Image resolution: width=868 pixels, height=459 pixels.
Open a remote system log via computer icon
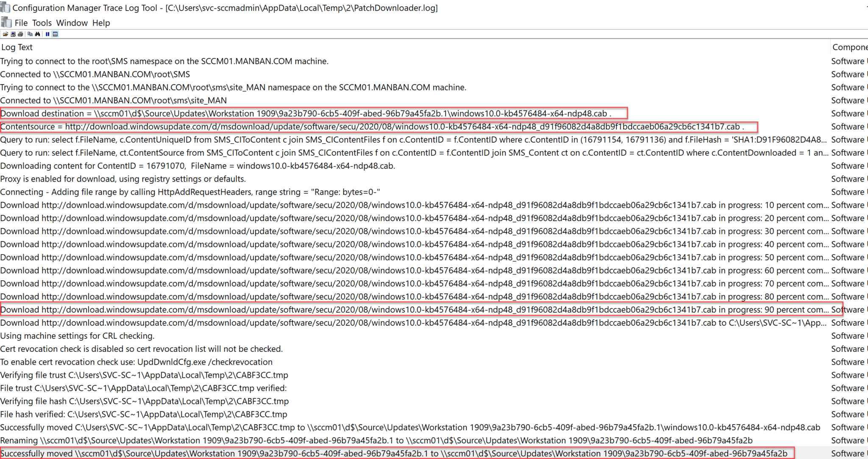pyautogui.click(x=13, y=34)
